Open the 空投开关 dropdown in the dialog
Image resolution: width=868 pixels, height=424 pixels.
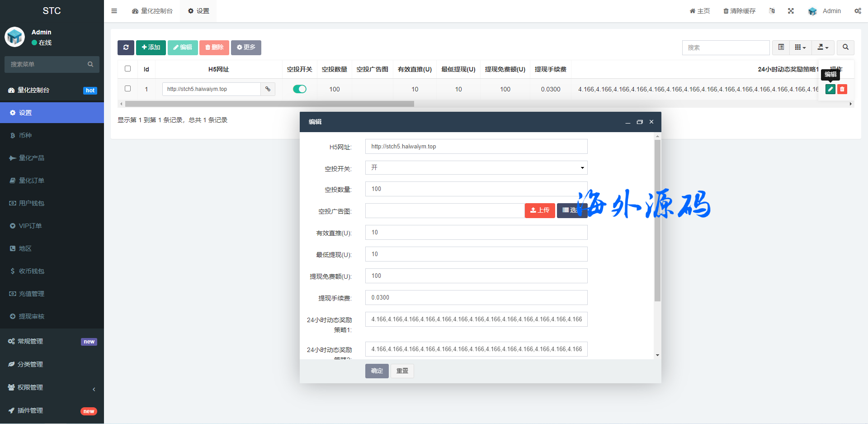click(476, 168)
